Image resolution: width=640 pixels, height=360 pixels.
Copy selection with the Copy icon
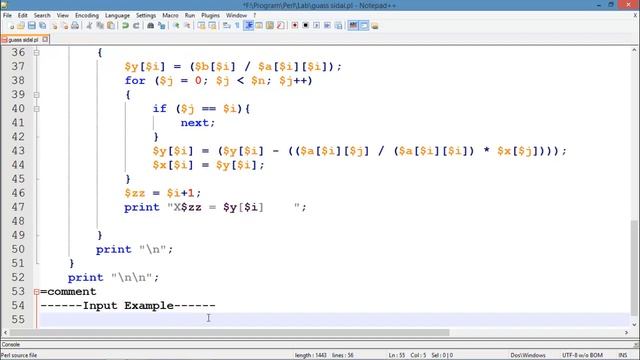pos(100,26)
